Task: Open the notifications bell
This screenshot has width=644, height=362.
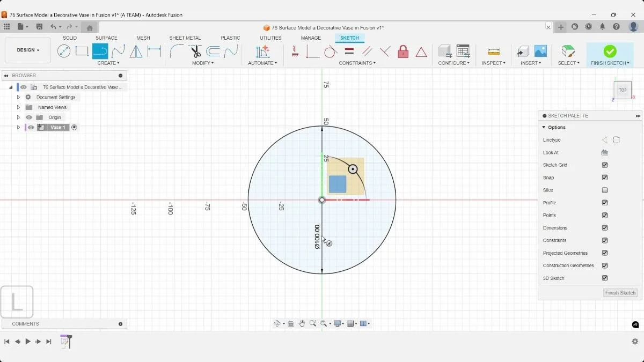Action: point(603,27)
